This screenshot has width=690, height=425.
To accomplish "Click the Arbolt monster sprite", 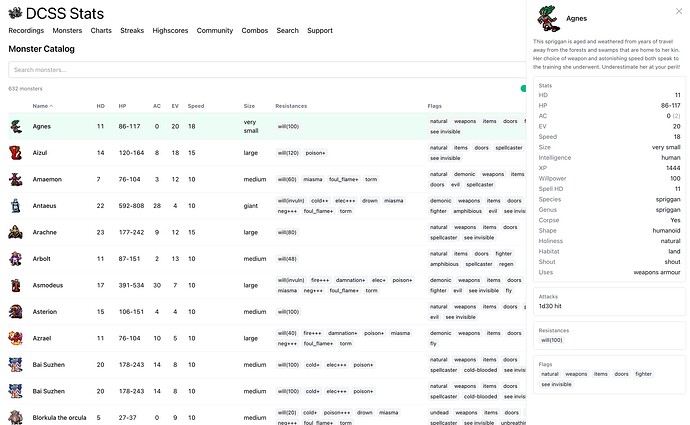I will click(15, 259).
